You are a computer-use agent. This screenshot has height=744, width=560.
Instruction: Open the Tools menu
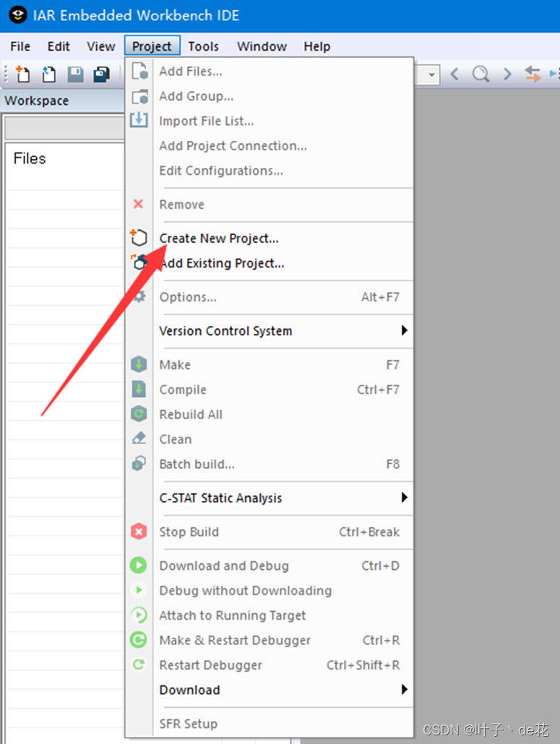(x=204, y=46)
